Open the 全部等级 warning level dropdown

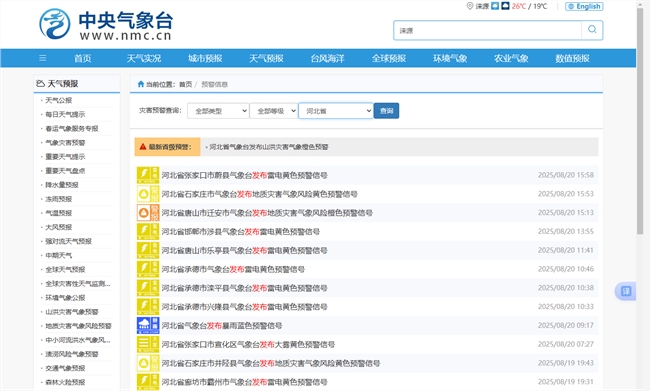[x=274, y=111]
